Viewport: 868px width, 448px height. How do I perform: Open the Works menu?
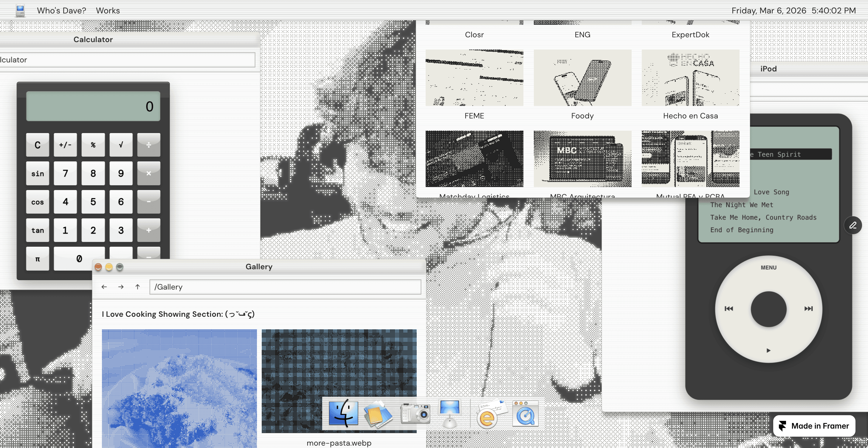pyautogui.click(x=108, y=10)
